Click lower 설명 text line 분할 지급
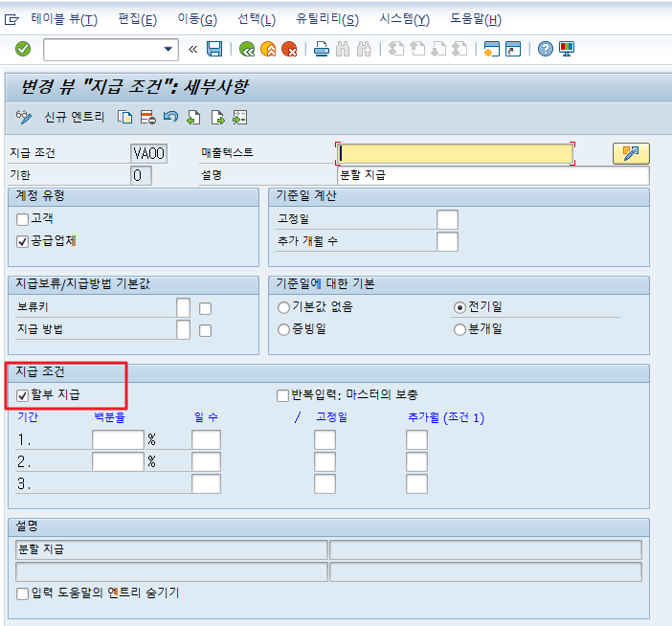Screen dimensions: 672x626 [171, 549]
